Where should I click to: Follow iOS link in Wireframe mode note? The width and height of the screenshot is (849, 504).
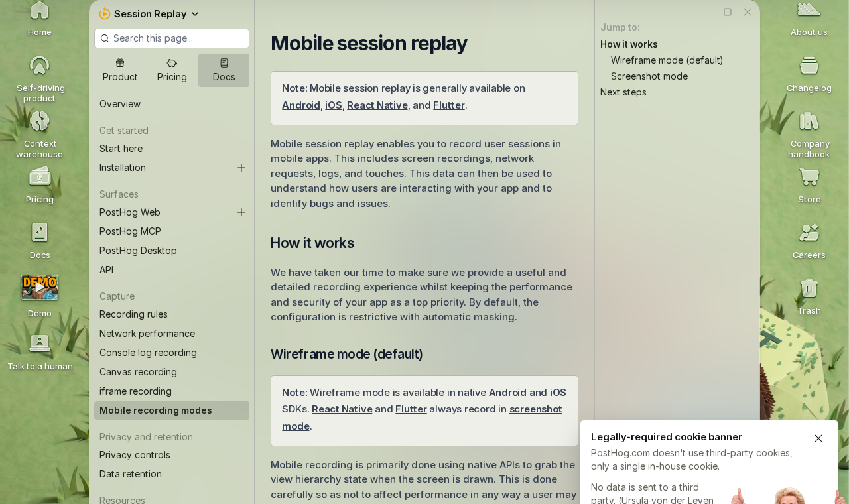click(x=558, y=393)
